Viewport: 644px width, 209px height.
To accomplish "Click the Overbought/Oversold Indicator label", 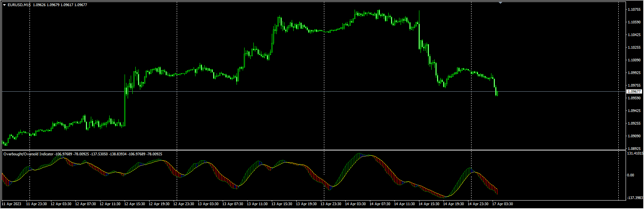I will tap(28, 154).
